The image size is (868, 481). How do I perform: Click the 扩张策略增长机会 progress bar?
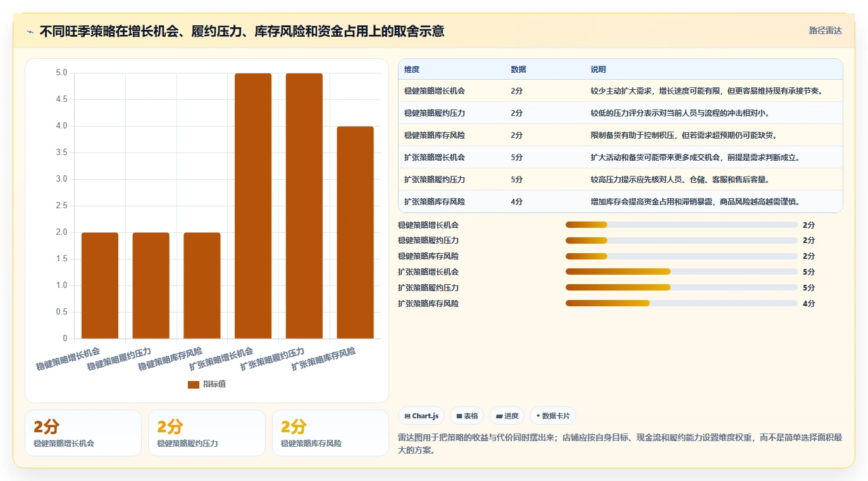coord(681,272)
